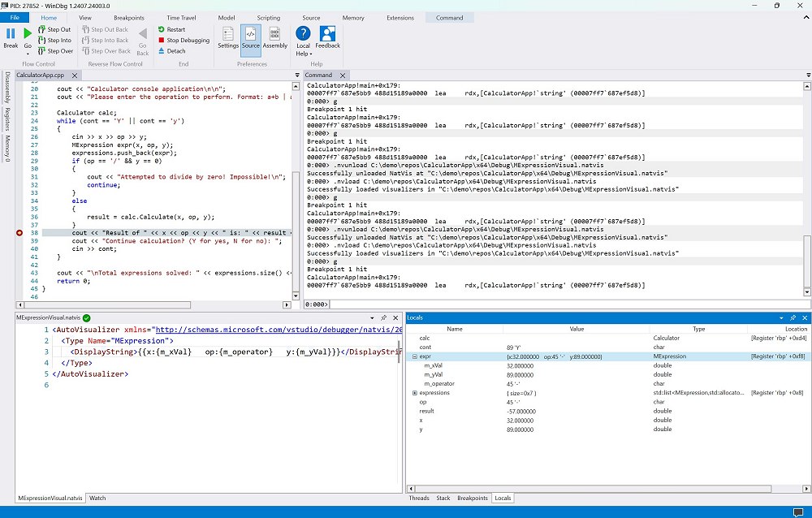Viewport: 812px width, 518px height.
Task: Select the result row in Locals
Action: pyautogui.click(x=607, y=412)
